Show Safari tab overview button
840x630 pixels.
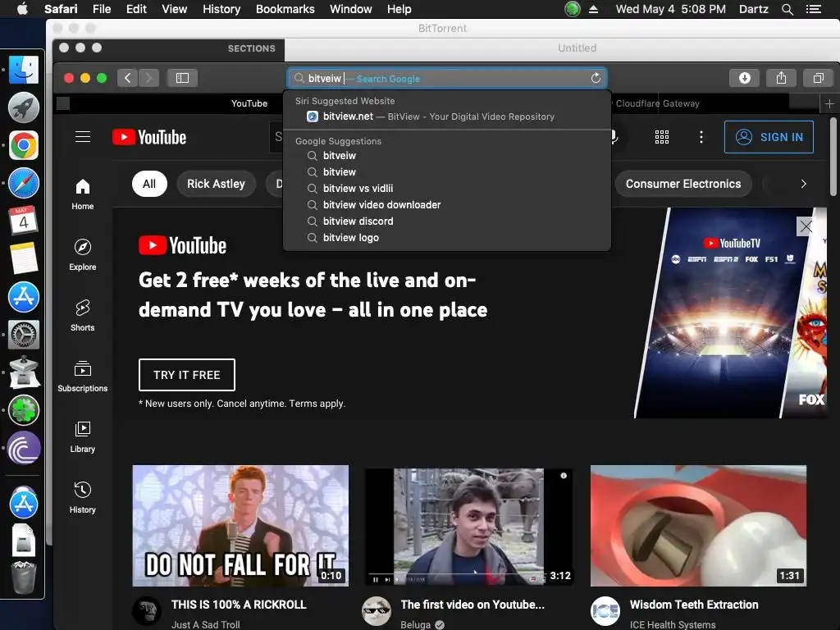818,78
